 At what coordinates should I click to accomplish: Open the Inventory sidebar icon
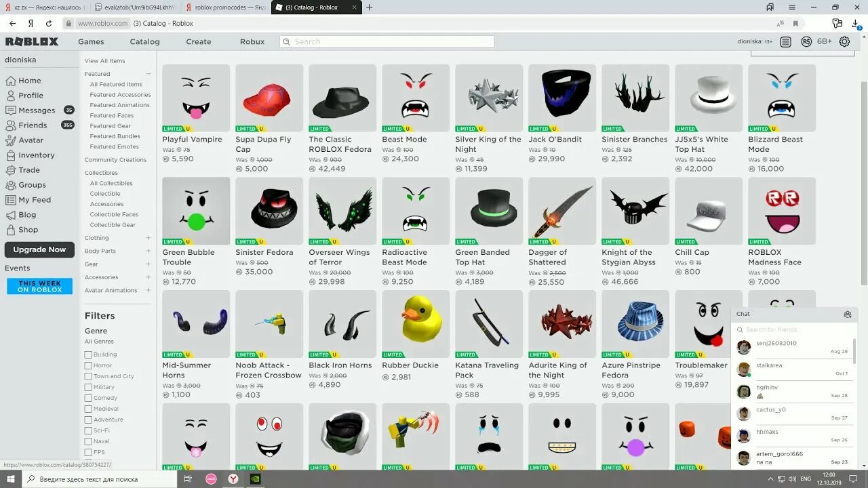coord(10,155)
